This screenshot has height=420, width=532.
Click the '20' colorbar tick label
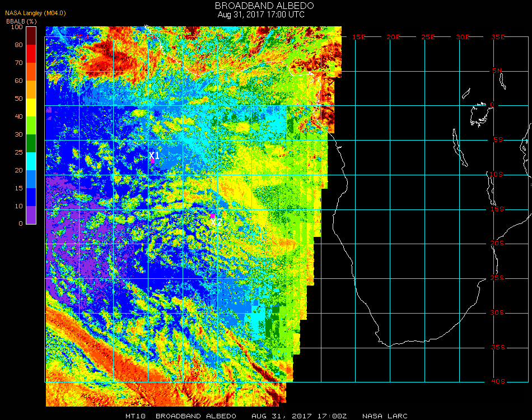(x=18, y=170)
